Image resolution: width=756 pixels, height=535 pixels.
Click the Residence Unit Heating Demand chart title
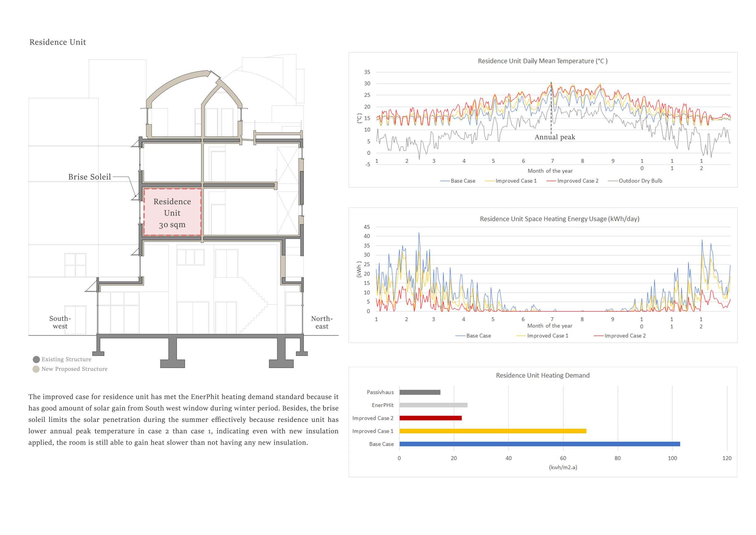click(543, 375)
